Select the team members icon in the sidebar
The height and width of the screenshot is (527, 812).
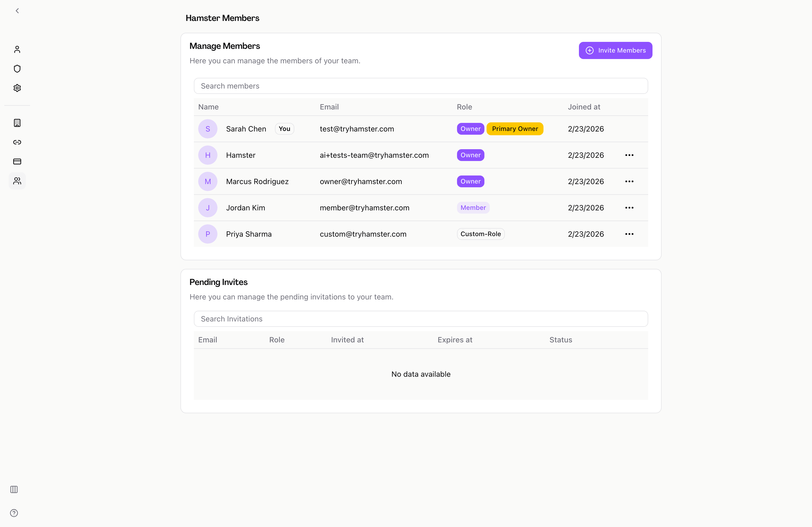17,181
